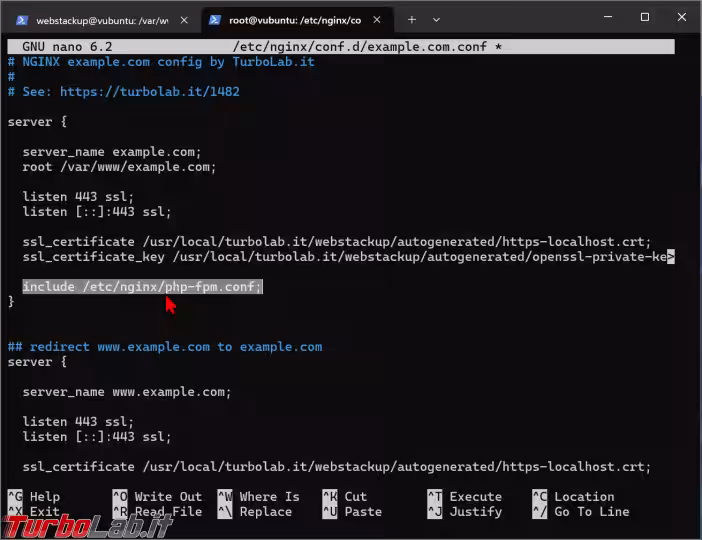Click the ^K Cut shortcut
702x540 pixels.
click(344, 497)
